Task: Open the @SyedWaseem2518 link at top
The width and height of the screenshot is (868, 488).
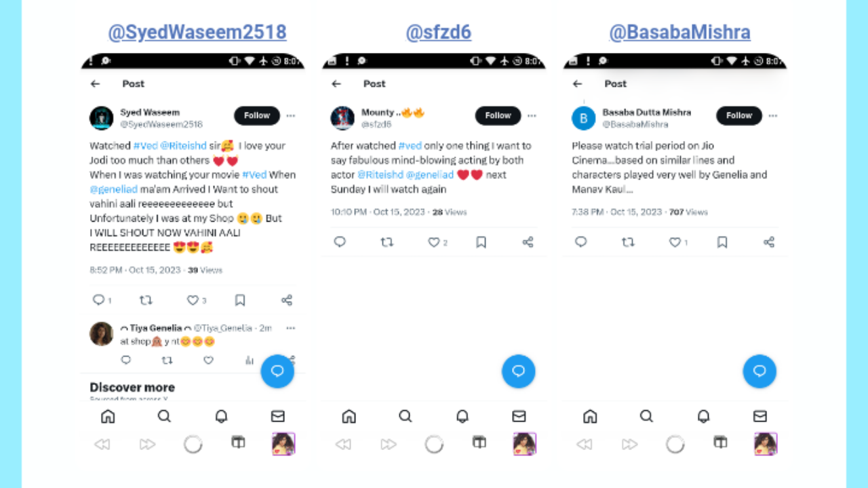Action: coord(197,32)
